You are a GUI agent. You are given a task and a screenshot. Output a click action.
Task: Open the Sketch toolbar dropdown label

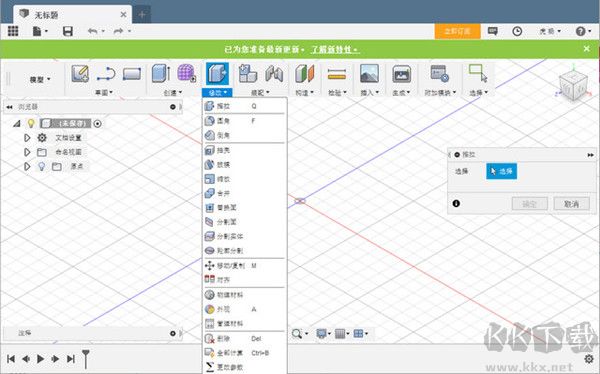coord(104,92)
